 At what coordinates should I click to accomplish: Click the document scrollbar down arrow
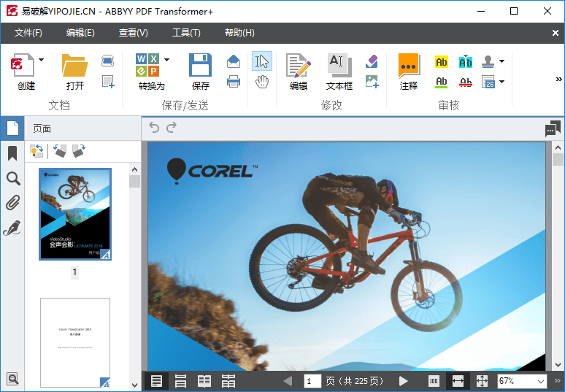pos(558,365)
